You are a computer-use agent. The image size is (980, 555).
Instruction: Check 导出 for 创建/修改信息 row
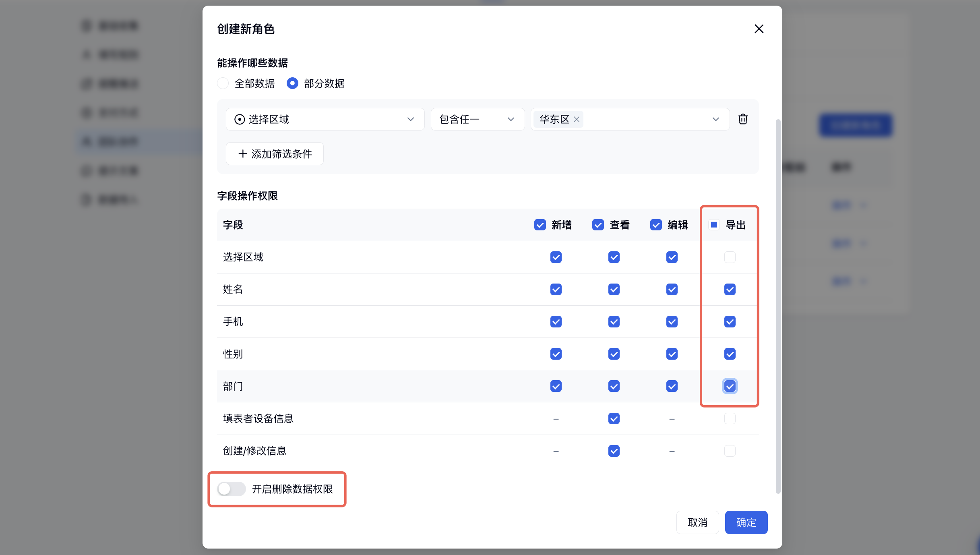pyautogui.click(x=730, y=451)
